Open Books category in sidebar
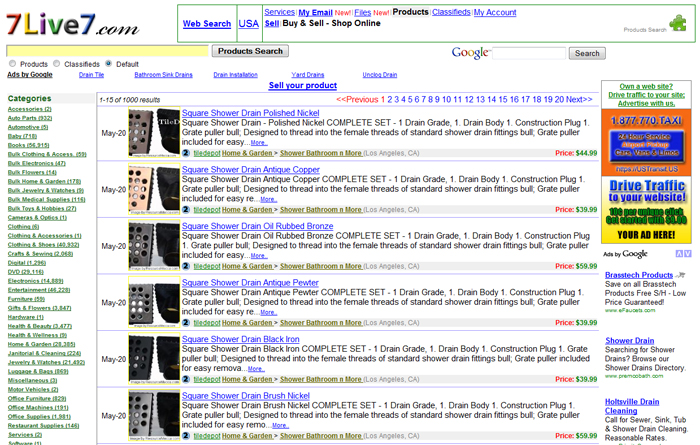Screen dimensions: 700x445 29,145
